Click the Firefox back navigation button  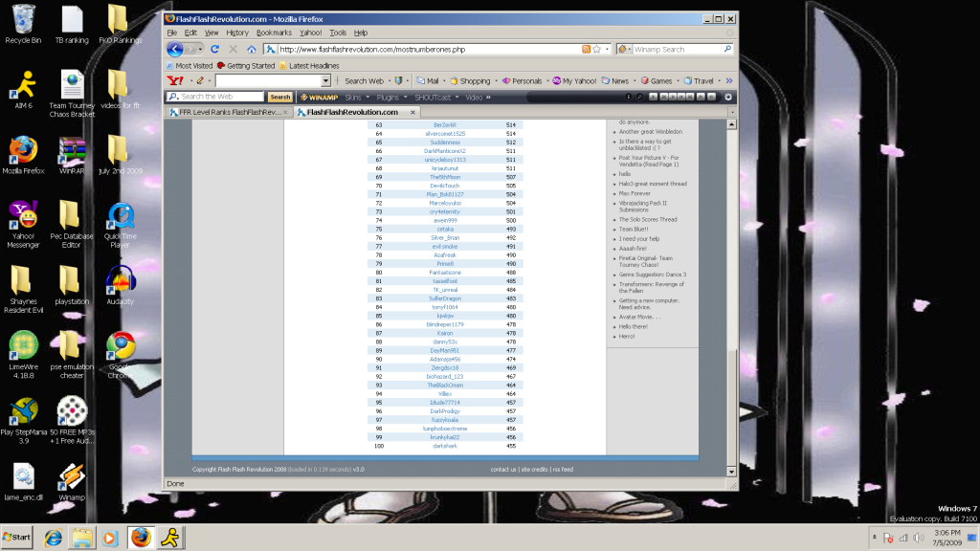point(175,49)
